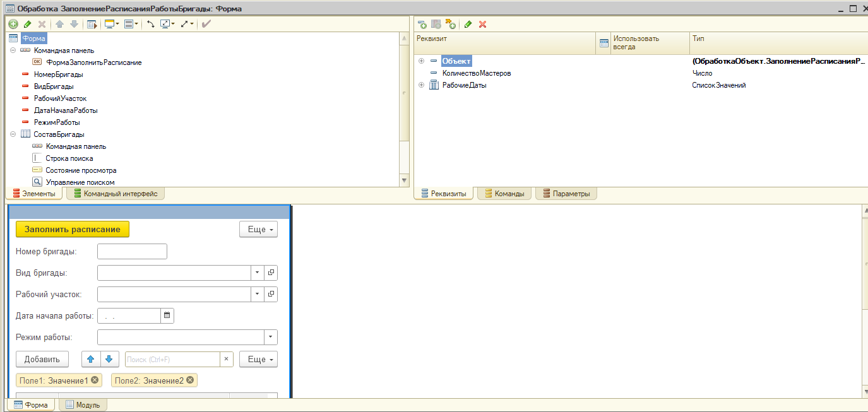The width and height of the screenshot is (868, 412).
Task: Open the Модуль tab at bottom
Action: tap(83, 405)
